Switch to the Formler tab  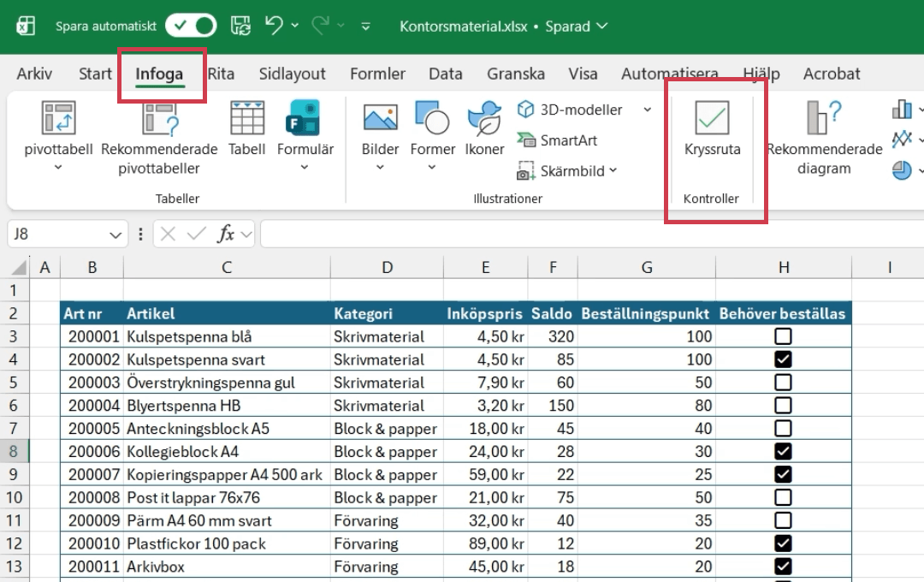377,74
